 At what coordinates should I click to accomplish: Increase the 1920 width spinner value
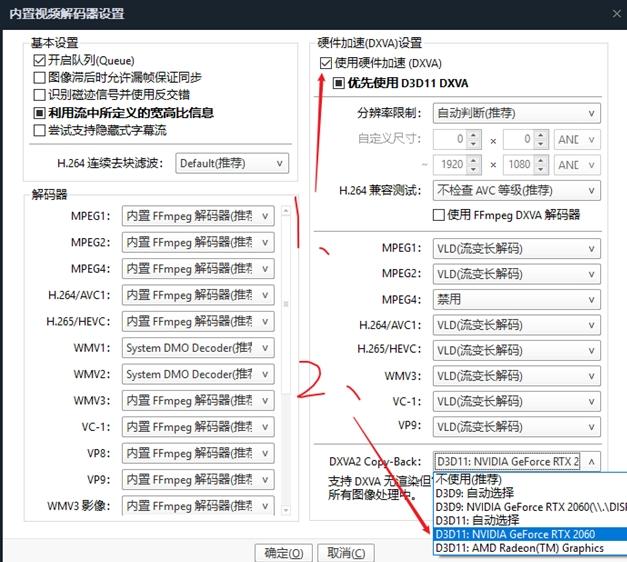473,160
